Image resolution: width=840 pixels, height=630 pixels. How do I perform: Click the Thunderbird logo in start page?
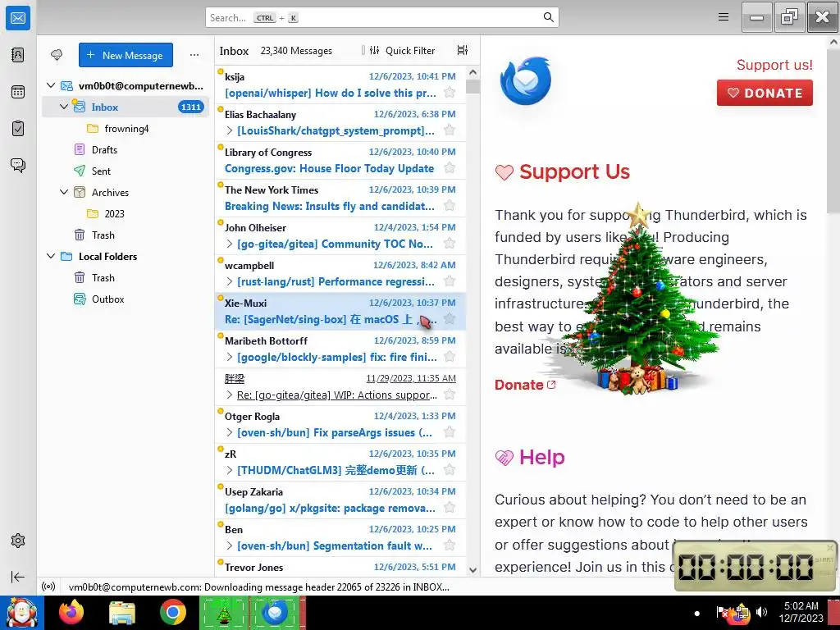(526, 81)
